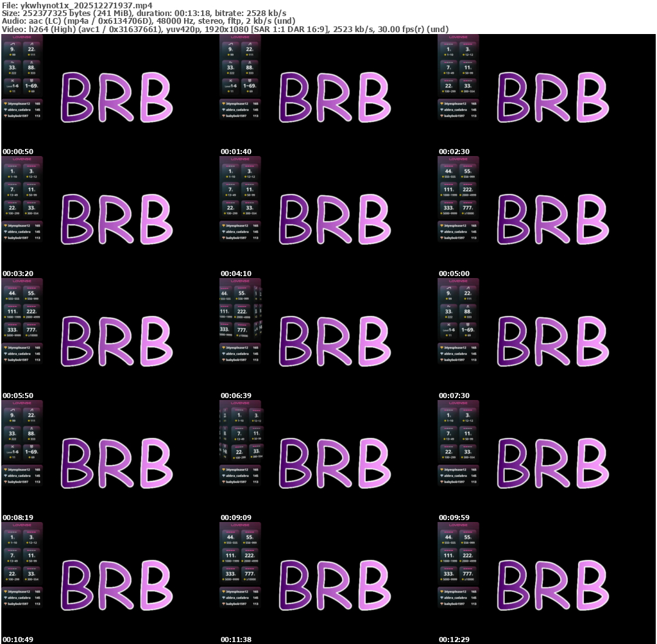The image size is (657, 644).
Task: Select the Level 1-6 tile in 00:07:30 frame
Action: [x=448, y=331]
